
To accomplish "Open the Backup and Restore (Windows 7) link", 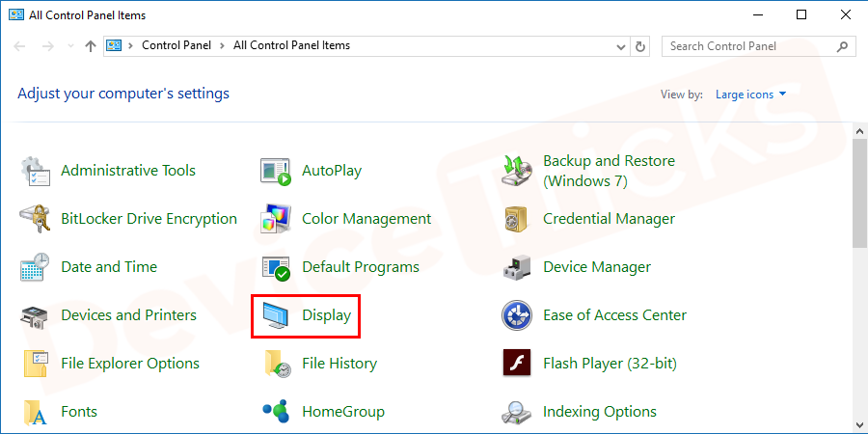I will click(x=608, y=171).
